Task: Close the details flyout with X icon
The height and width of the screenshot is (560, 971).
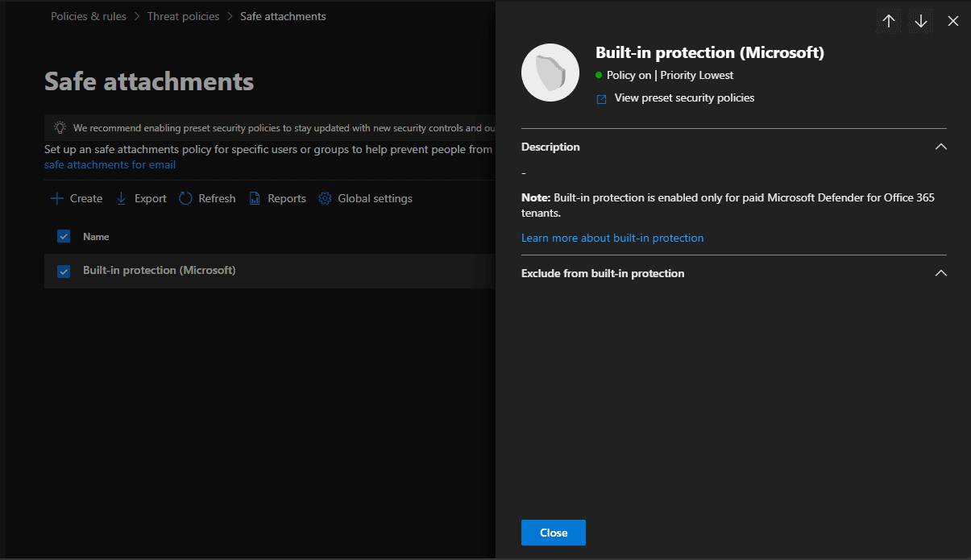Action: 953,22
